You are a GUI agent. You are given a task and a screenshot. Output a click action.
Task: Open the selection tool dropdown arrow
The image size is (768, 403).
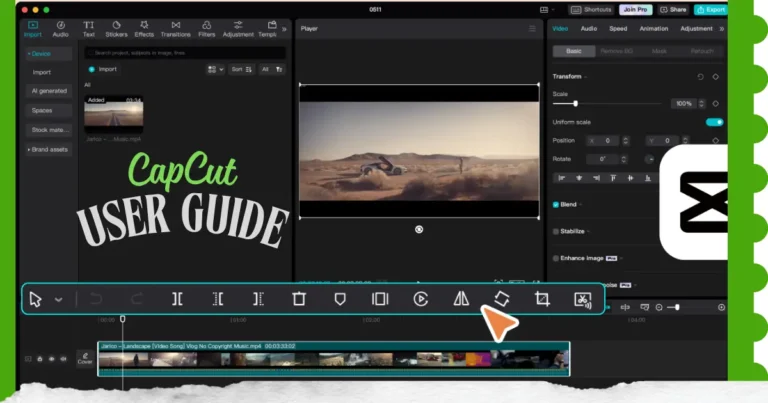pyautogui.click(x=58, y=300)
